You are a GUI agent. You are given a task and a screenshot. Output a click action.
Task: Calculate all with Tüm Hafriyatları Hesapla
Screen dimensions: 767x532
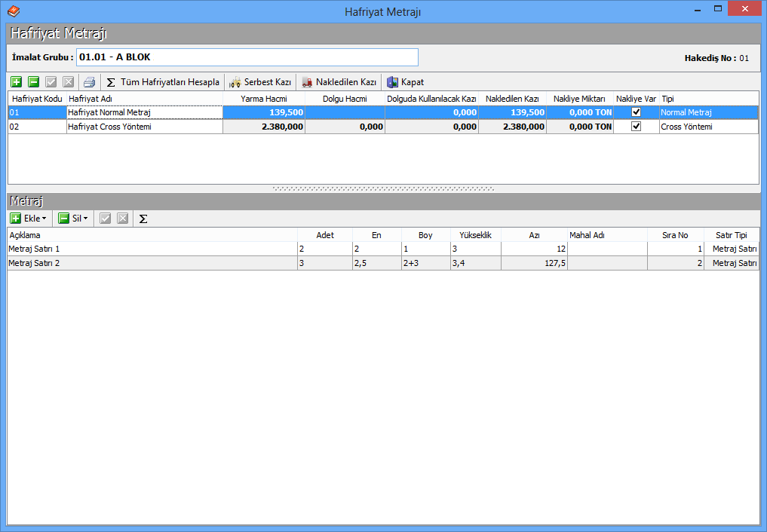tap(163, 82)
